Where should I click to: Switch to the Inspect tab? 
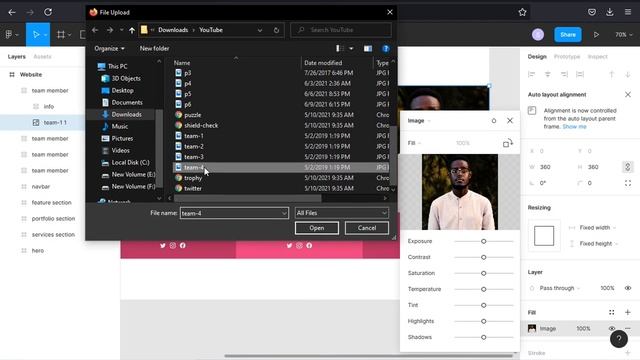pos(598,57)
